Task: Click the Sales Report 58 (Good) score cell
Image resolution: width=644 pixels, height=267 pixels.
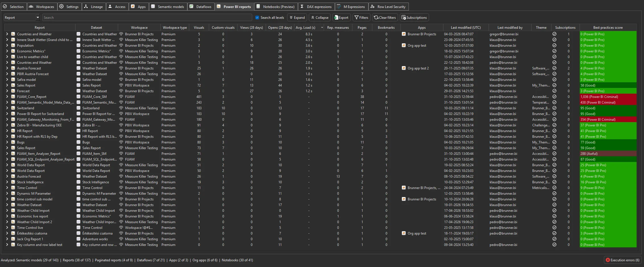Action: point(608,85)
